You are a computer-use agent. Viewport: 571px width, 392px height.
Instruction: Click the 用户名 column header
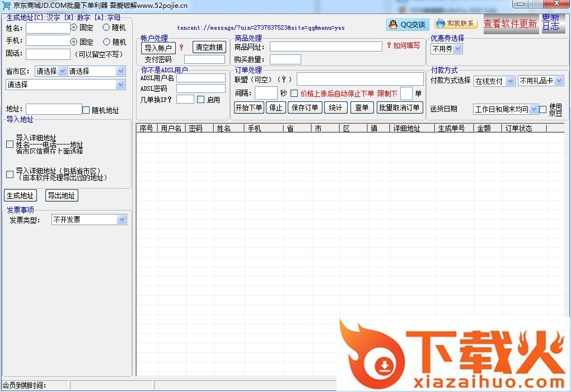(x=171, y=128)
